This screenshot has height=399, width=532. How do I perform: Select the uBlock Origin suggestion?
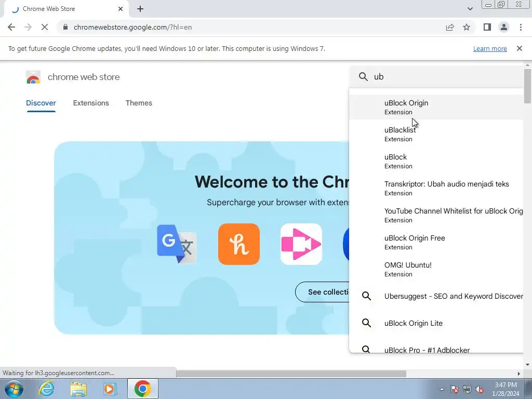(436, 107)
